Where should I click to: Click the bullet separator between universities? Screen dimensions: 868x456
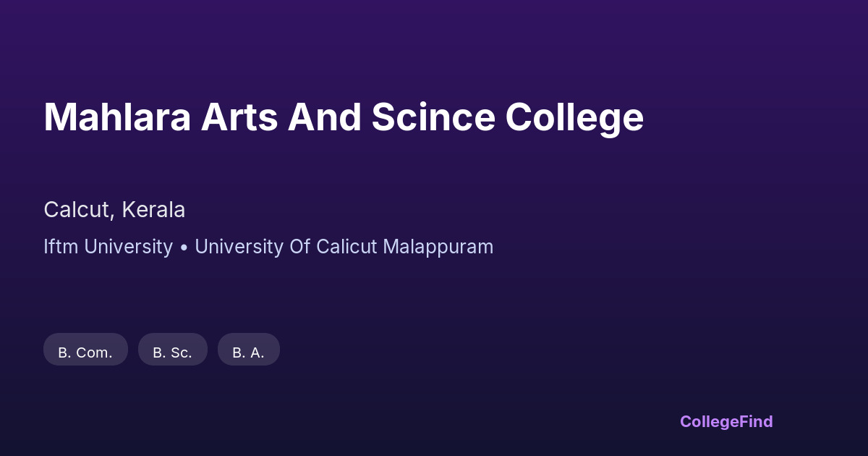tap(184, 248)
